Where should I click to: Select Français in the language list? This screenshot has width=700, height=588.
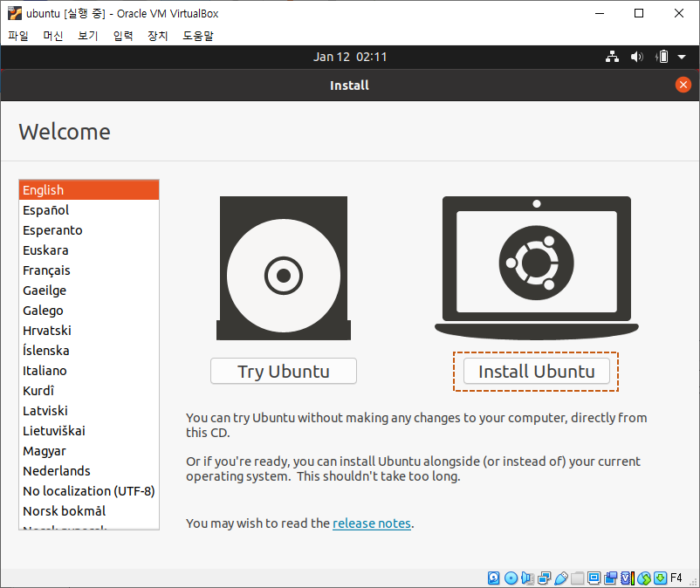[x=89, y=270]
